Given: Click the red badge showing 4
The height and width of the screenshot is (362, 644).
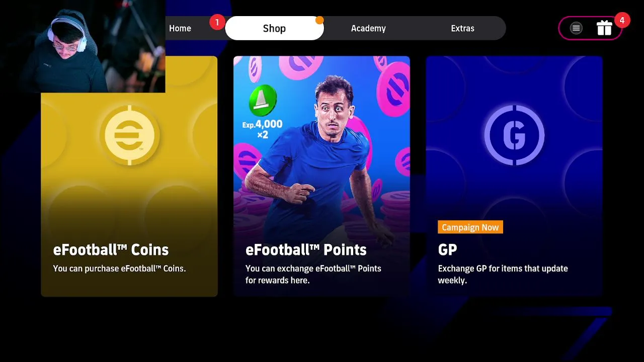Looking at the screenshot, I should pyautogui.click(x=622, y=21).
